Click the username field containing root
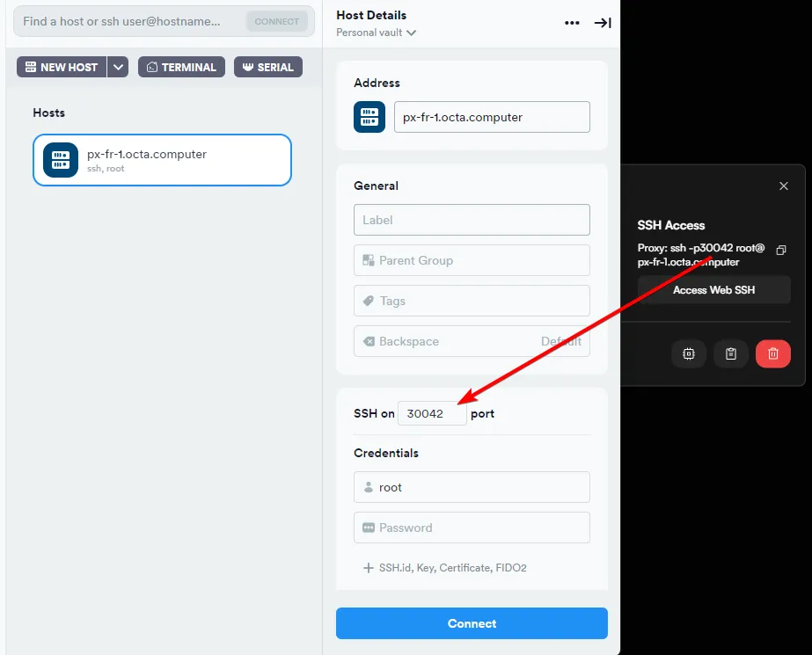This screenshot has width=812, height=655. [x=472, y=487]
